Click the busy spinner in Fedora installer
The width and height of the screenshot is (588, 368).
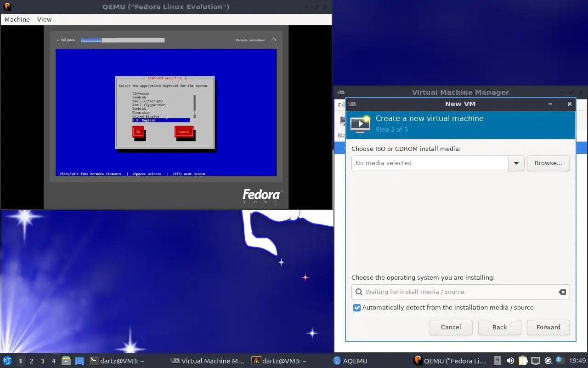coord(274,40)
